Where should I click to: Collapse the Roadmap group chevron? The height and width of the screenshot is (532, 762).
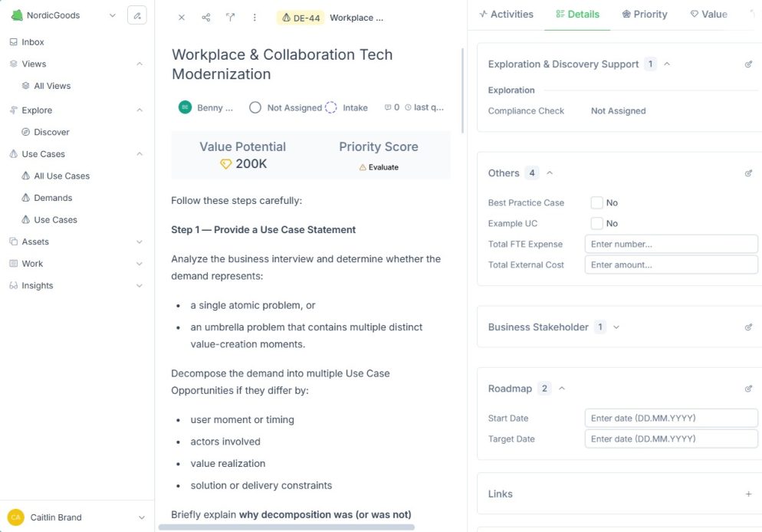(562, 389)
